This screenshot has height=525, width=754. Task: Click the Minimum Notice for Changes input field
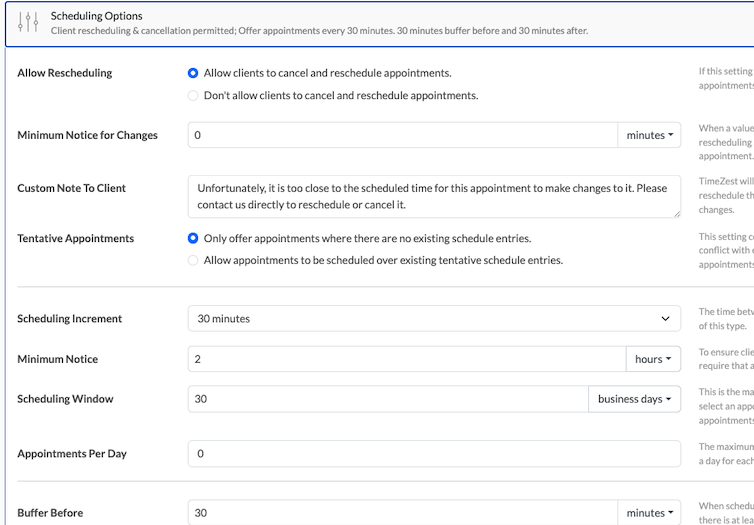click(x=402, y=135)
